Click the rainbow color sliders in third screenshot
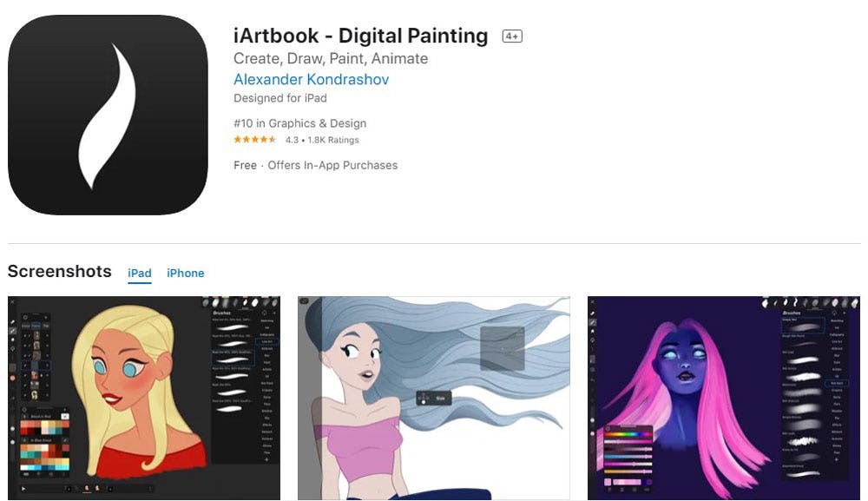This screenshot has width=868, height=501. pyautogui.click(x=628, y=454)
